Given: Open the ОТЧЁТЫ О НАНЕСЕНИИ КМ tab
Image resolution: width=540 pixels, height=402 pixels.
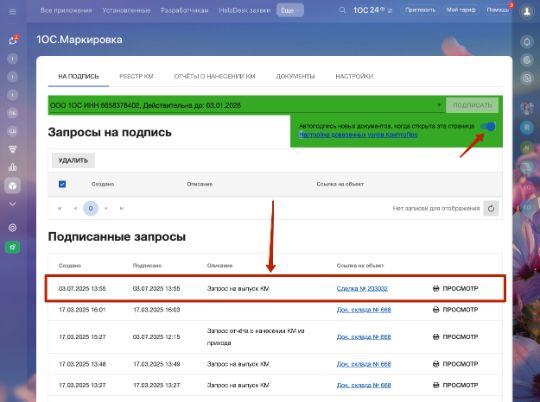Looking at the screenshot, I should [215, 76].
